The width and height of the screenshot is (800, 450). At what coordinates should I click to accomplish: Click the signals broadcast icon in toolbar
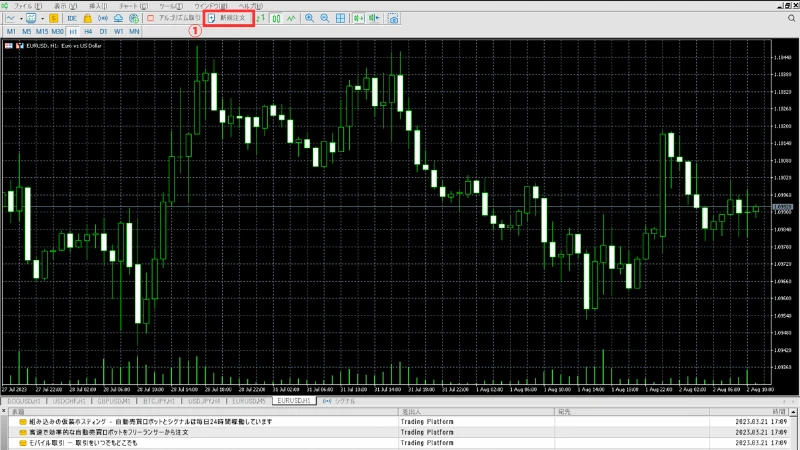pos(103,18)
